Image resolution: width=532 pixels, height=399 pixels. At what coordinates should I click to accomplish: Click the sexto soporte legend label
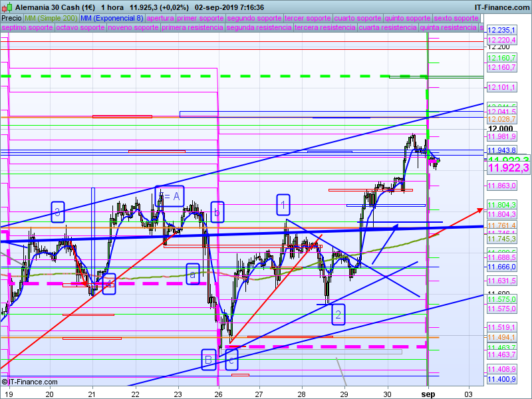tap(456, 18)
